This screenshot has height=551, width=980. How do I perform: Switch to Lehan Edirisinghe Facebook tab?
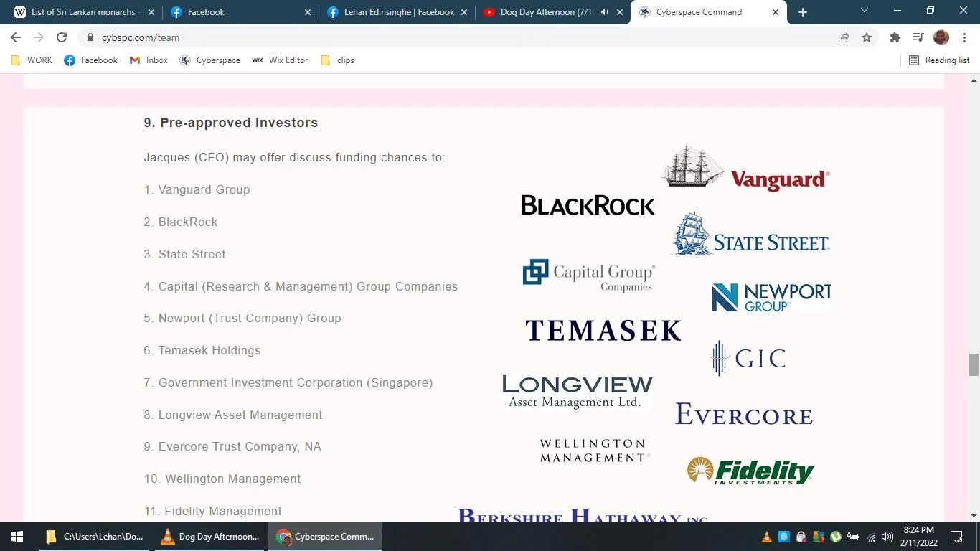(397, 12)
